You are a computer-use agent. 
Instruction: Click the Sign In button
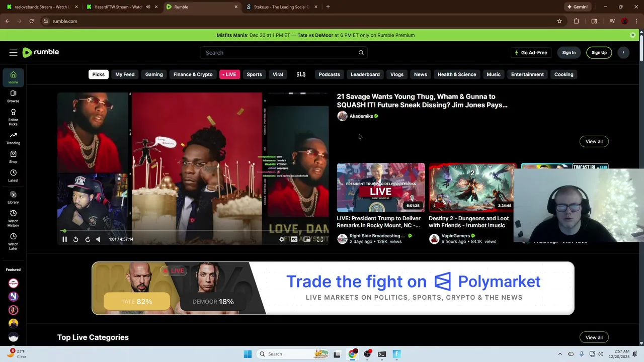pos(569,53)
